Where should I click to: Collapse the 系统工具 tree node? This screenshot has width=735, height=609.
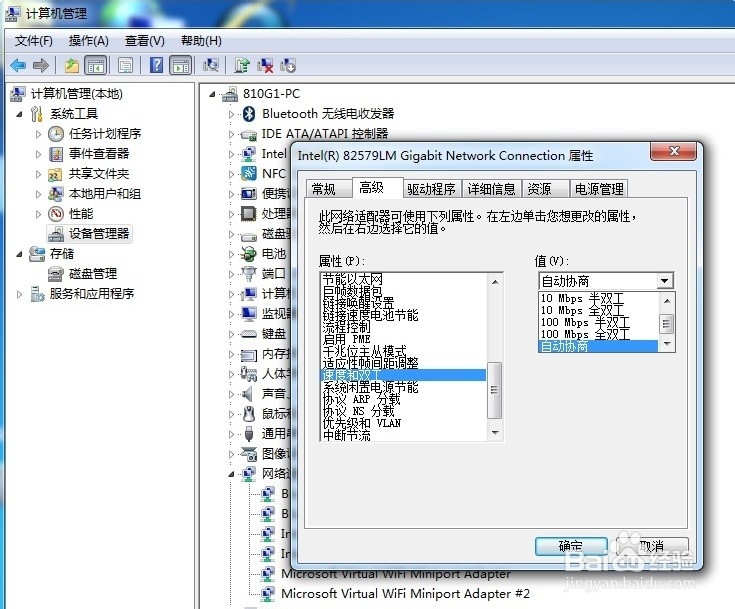click(x=19, y=114)
